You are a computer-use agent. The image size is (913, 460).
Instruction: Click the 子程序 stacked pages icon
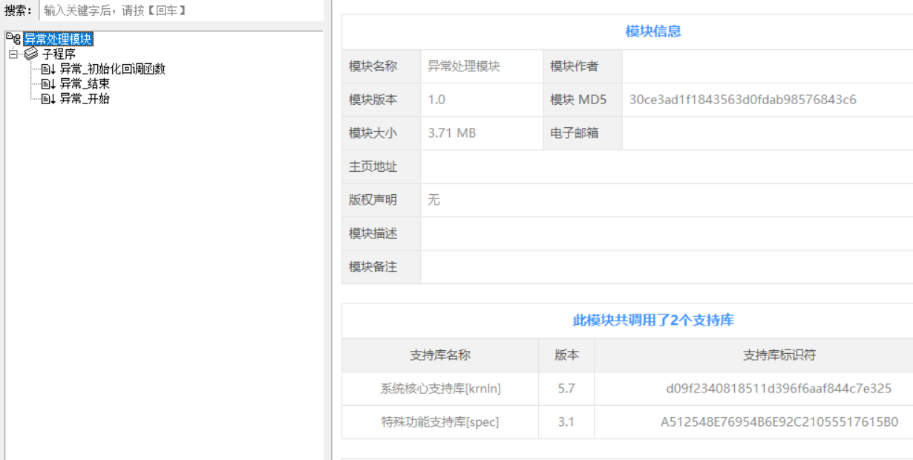coord(31,54)
